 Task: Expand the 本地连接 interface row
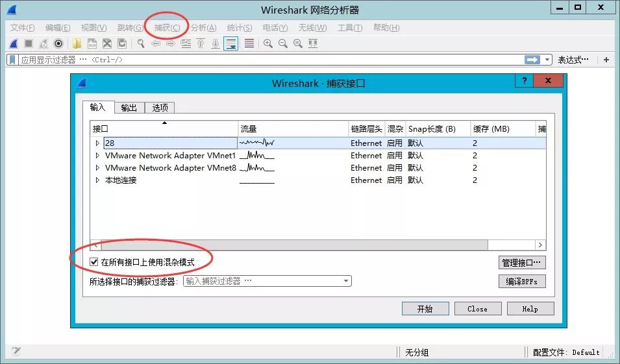97,180
